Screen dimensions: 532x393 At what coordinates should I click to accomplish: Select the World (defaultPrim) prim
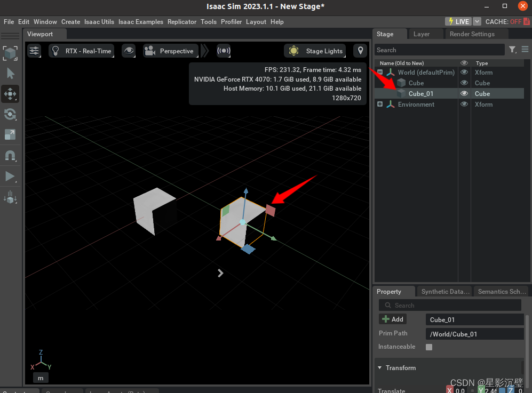[x=426, y=72]
